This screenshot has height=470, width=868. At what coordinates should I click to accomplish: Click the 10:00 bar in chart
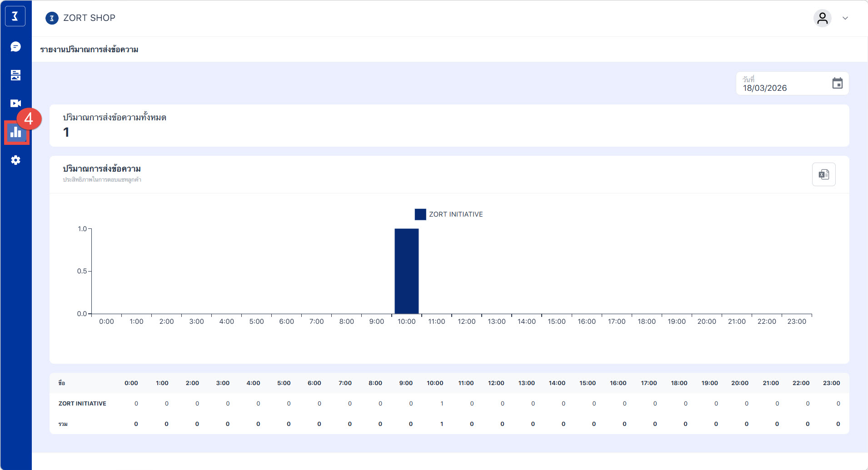pyautogui.click(x=406, y=271)
